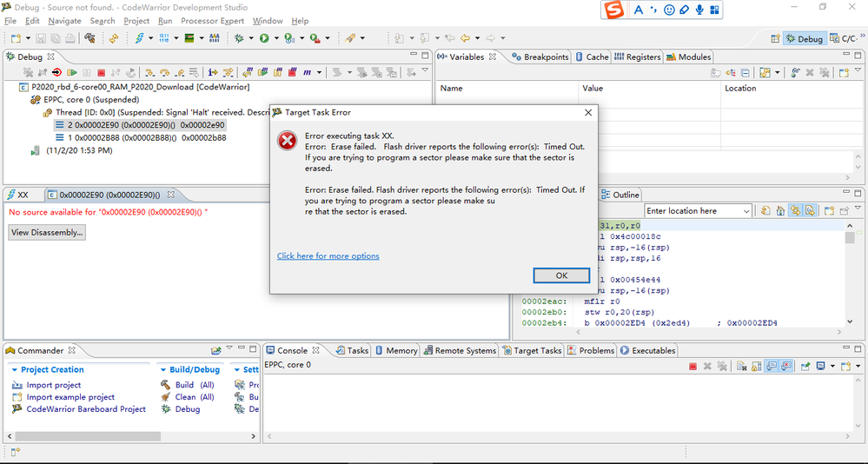Switch to the Breakpoints tab
868x464 pixels.
coord(540,57)
